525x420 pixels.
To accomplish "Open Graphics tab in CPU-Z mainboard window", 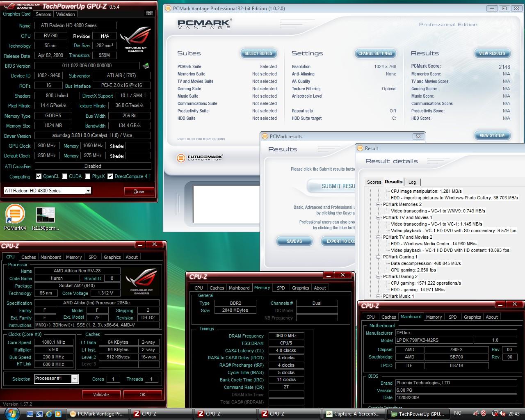I will [472, 317].
